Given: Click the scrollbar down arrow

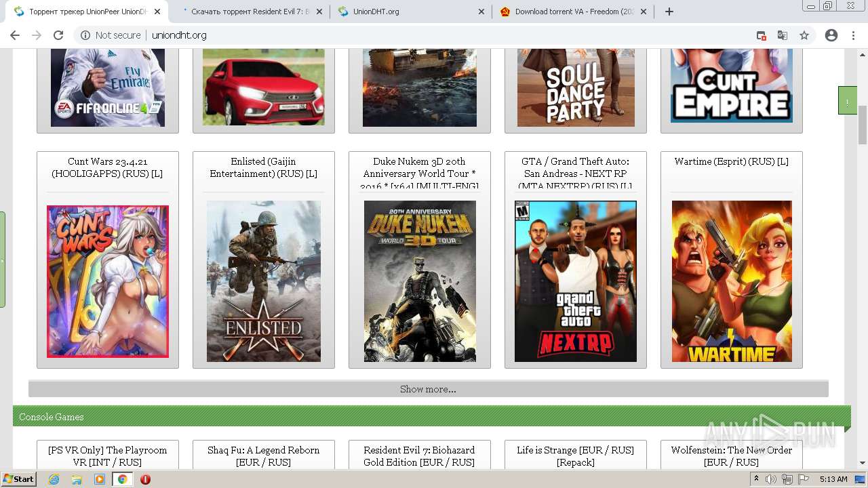Looking at the screenshot, I should point(863,464).
